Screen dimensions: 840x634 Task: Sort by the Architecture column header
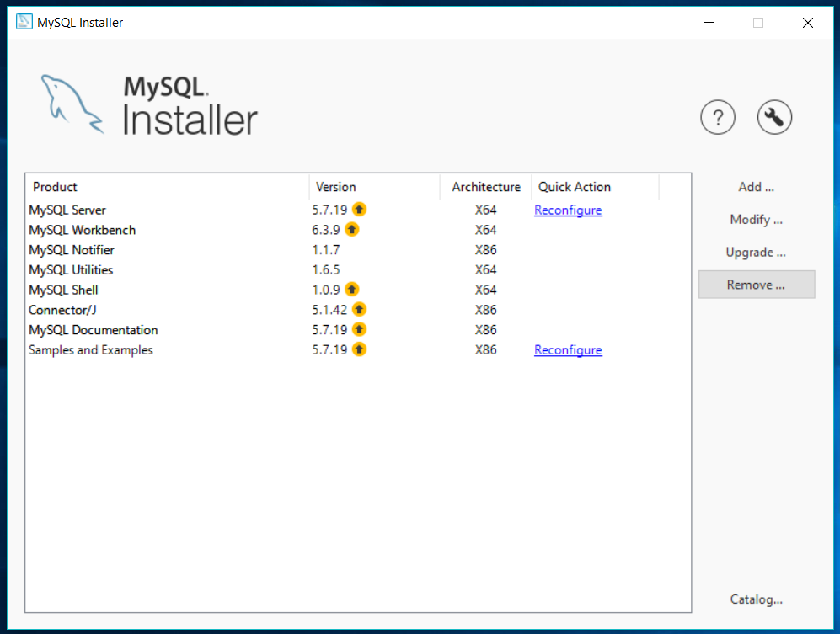click(486, 187)
